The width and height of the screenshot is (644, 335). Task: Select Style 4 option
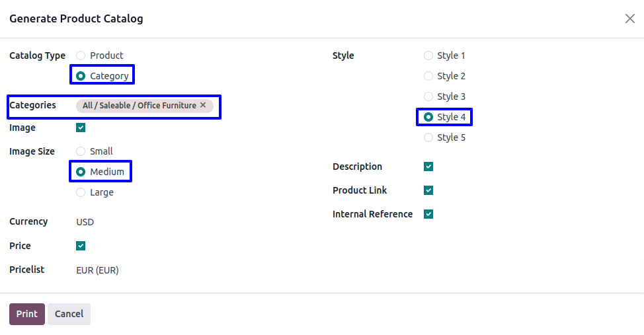click(x=428, y=117)
